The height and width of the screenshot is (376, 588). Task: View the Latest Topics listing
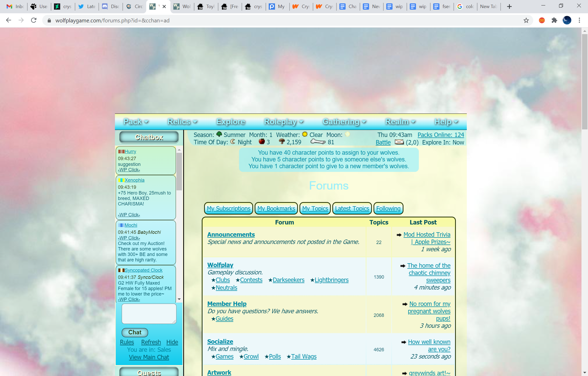click(352, 208)
